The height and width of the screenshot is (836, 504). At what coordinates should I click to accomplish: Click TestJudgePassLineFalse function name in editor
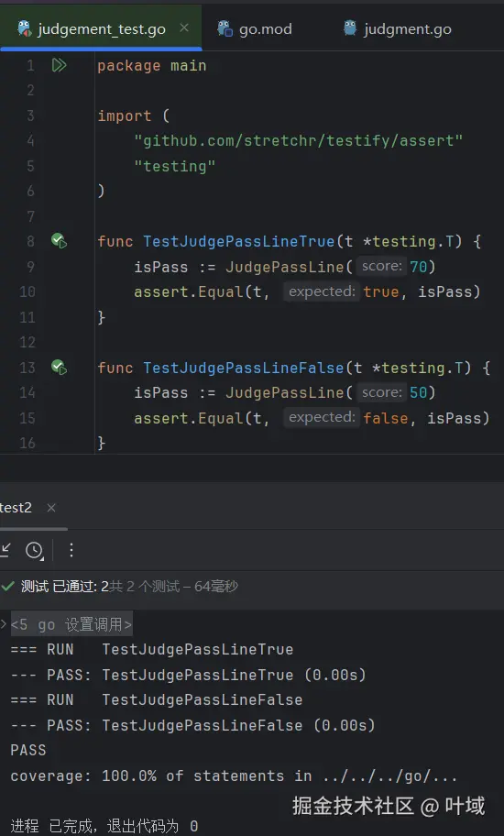pyautogui.click(x=244, y=368)
